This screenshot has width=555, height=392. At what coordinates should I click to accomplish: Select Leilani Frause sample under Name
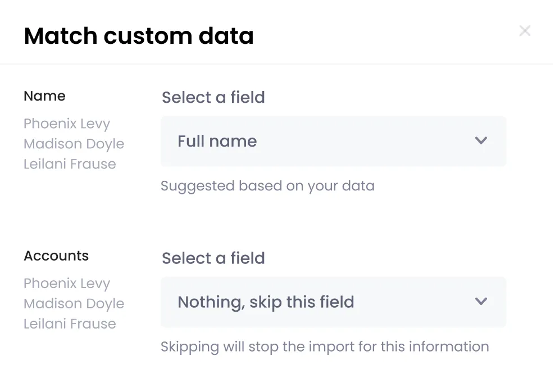(70, 164)
